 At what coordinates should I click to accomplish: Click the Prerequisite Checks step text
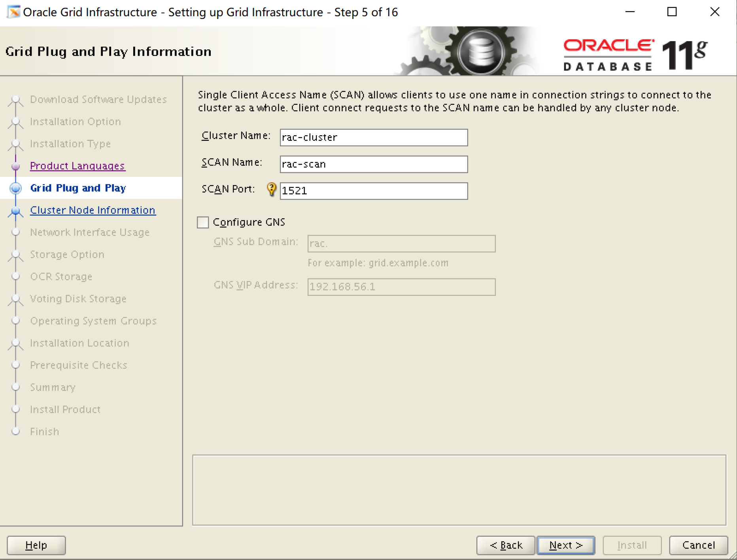pos(79,365)
